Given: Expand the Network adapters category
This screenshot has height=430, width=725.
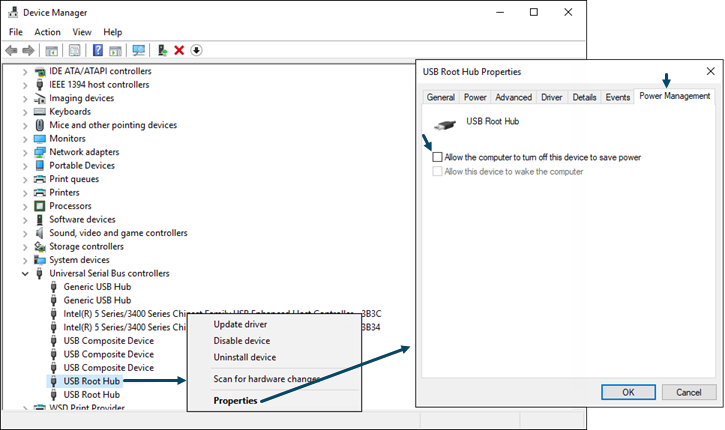Looking at the screenshot, I should coord(25,152).
